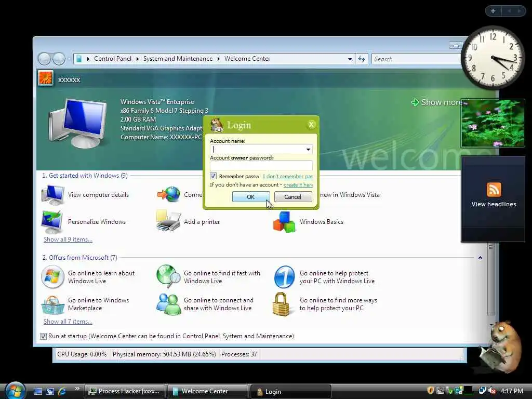Switch to Process Hacker taskbar button

coord(124,392)
